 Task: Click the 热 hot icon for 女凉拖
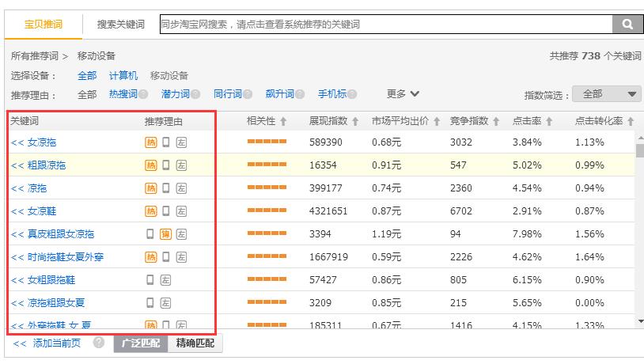click(x=150, y=143)
